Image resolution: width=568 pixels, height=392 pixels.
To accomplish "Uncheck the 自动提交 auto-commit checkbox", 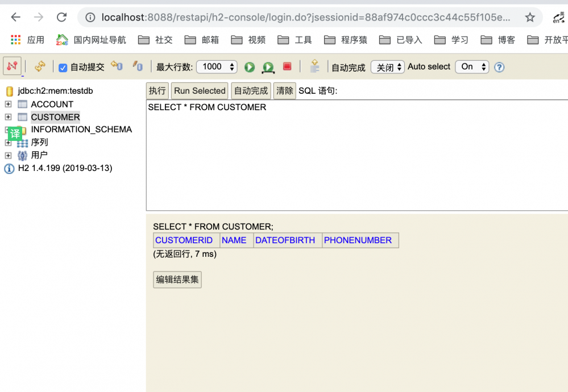I will coord(63,66).
